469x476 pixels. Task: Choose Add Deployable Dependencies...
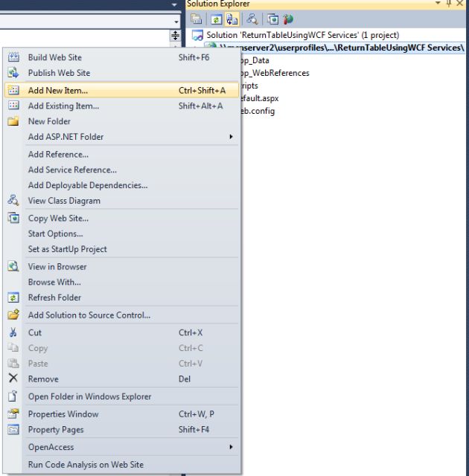pyautogui.click(x=122, y=185)
